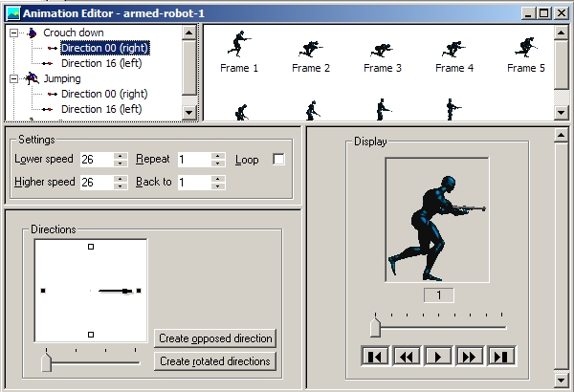Click frame list scroll down arrow
Viewport: 574px width, 392px height.
click(x=562, y=112)
